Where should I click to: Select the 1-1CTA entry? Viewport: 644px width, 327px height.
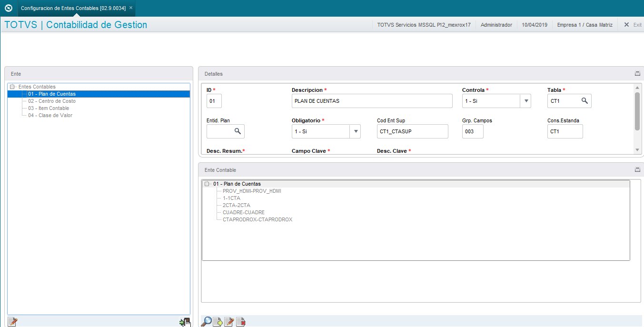231,198
